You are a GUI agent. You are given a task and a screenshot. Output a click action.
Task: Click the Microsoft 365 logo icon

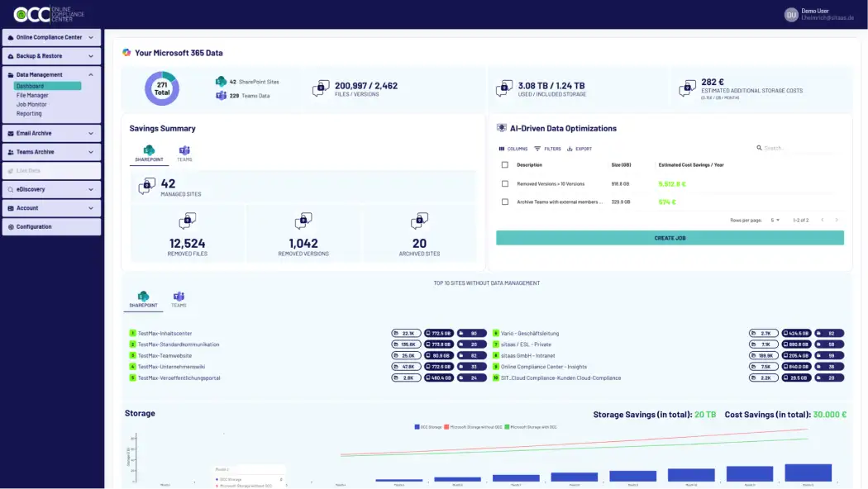[126, 53]
